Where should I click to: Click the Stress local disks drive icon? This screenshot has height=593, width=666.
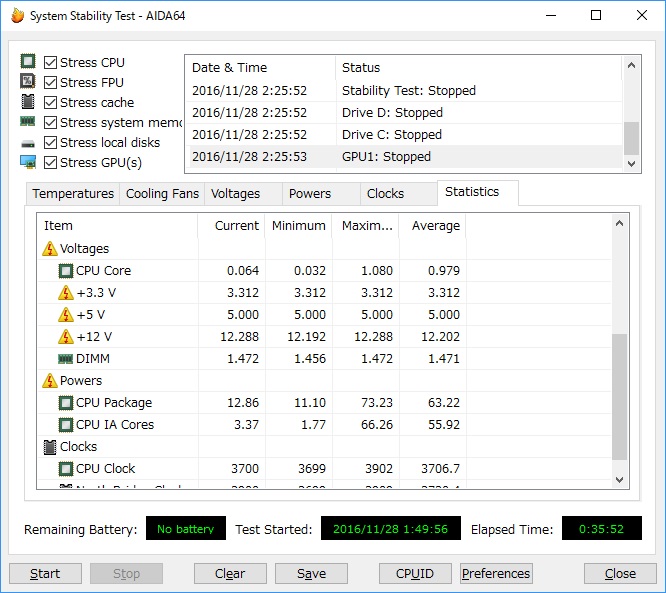28,142
